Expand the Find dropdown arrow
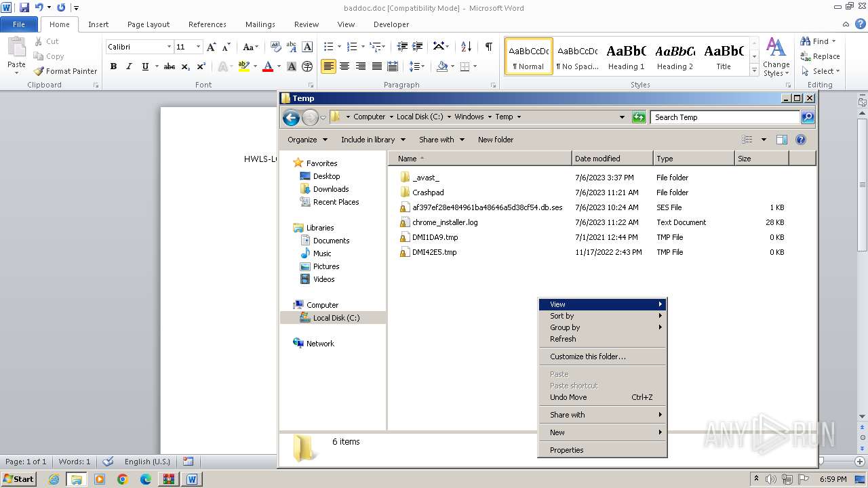868x488 pixels. [834, 41]
